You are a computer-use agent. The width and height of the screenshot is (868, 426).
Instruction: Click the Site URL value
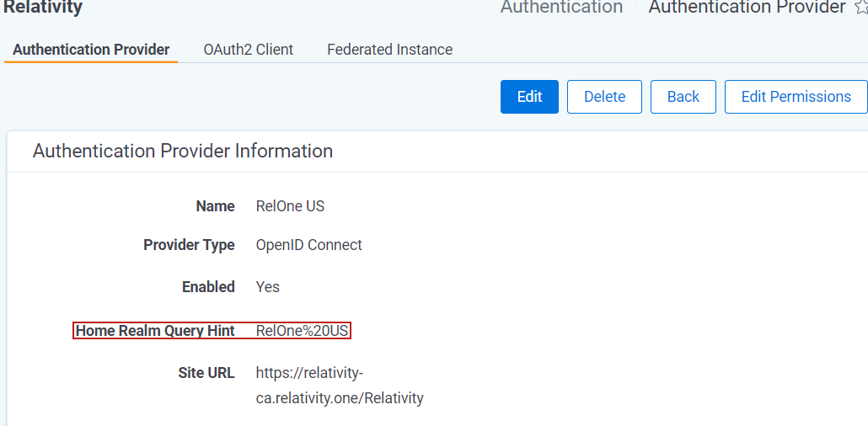[x=340, y=386]
